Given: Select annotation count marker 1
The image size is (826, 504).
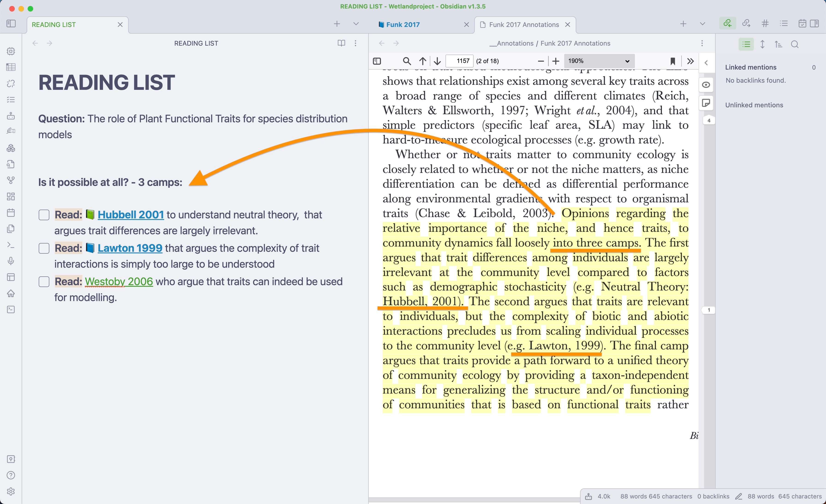Looking at the screenshot, I should coord(709,310).
